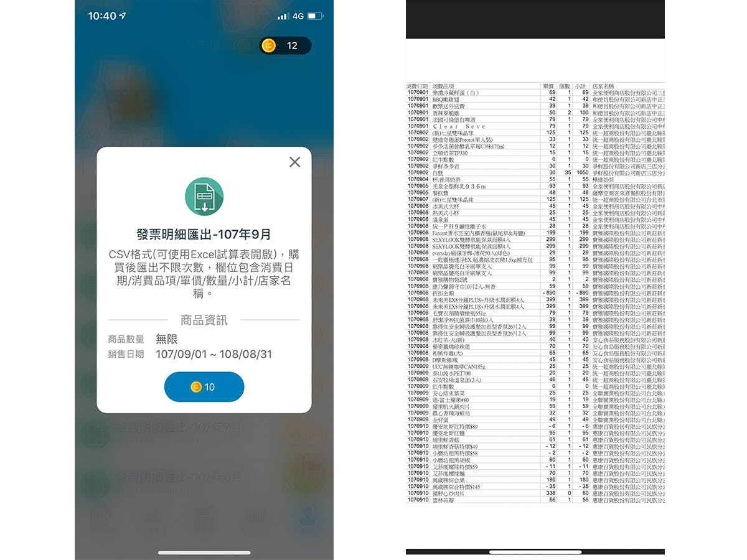Viewport: 747px width, 560px height.
Task: Tap the 10:40 clock in the status bar
Action: point(102,16)
